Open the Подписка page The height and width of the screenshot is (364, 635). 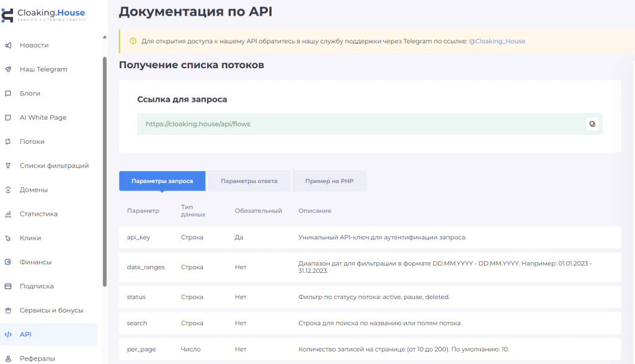37,286
